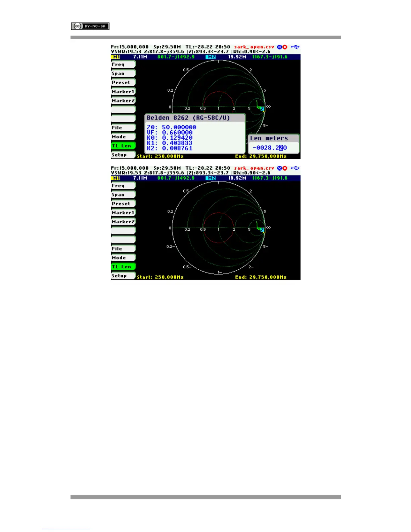
Task: Click M2 value '1167.3-j191.6' in lower screenshot
Action: [x=270, y=178]
